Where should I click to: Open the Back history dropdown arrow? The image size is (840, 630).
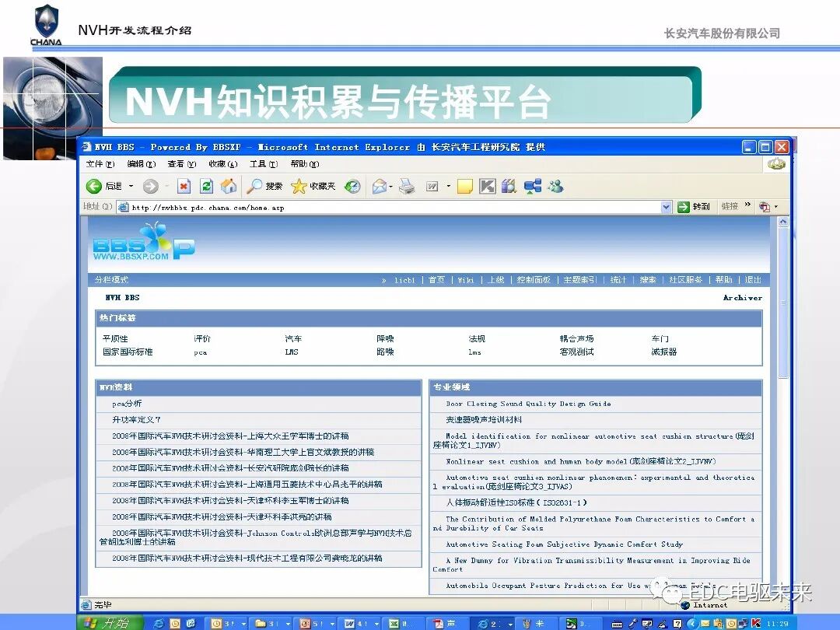131,186
